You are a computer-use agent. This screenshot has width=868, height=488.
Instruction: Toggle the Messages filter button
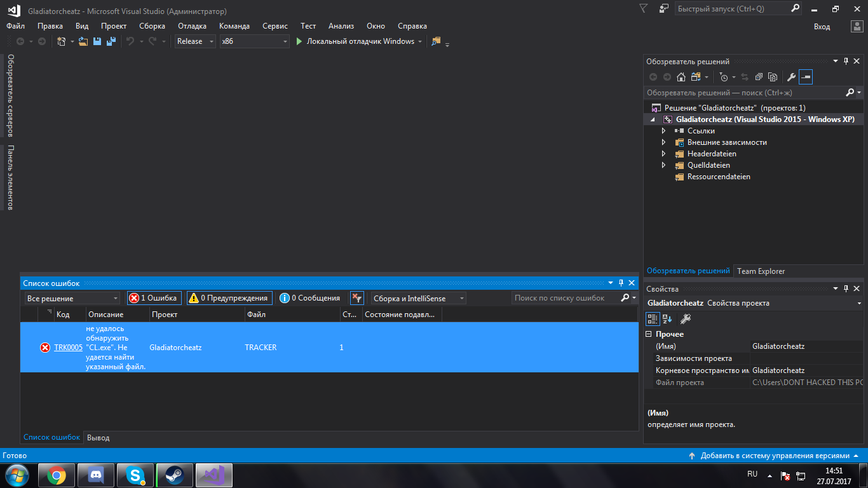pos(309,298)
